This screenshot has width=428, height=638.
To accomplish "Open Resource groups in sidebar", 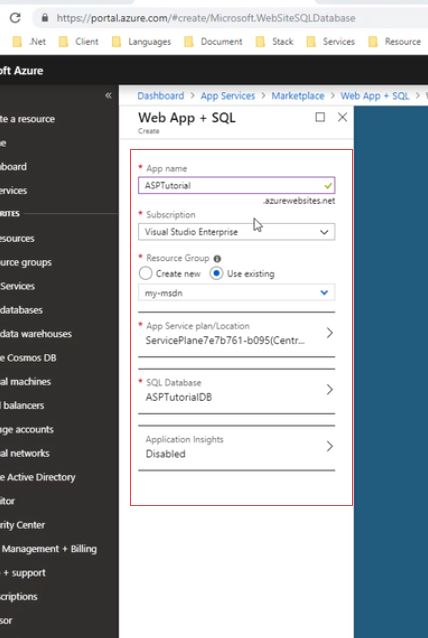I will (26, 262).
